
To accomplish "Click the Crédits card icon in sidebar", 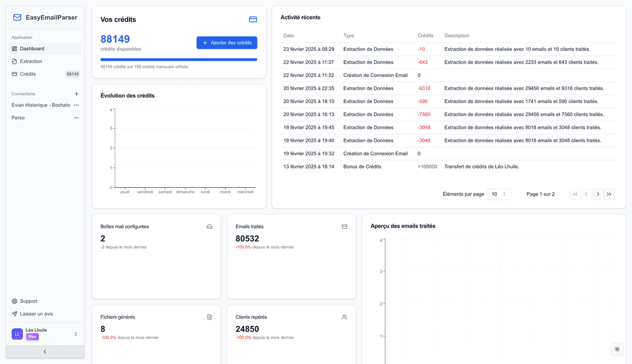I will (x=15, y=74).
